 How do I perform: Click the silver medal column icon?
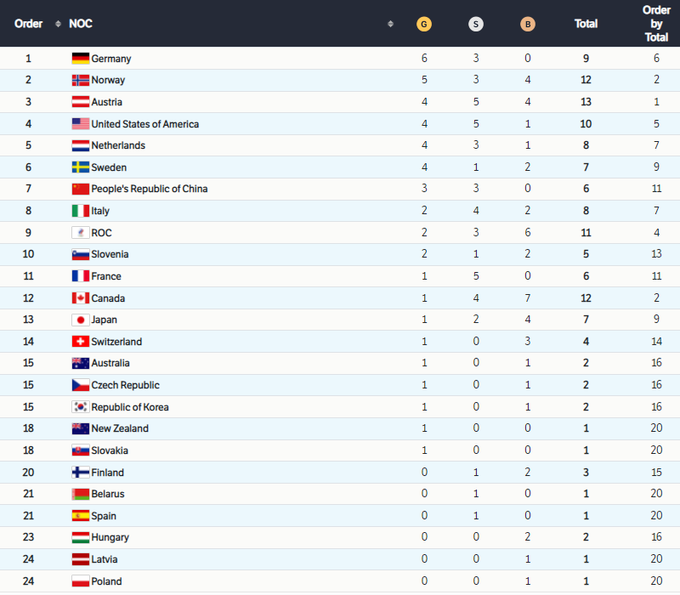(x=475, y=24)
